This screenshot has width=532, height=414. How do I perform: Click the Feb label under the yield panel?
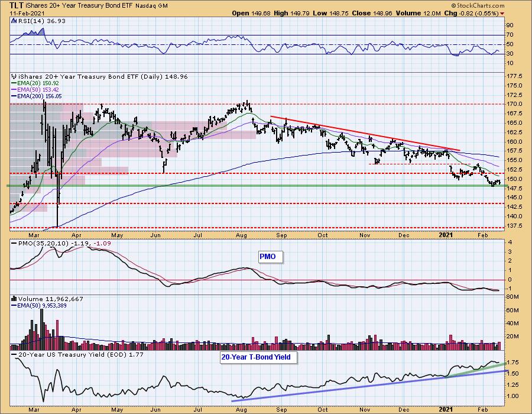click(482, 410)
